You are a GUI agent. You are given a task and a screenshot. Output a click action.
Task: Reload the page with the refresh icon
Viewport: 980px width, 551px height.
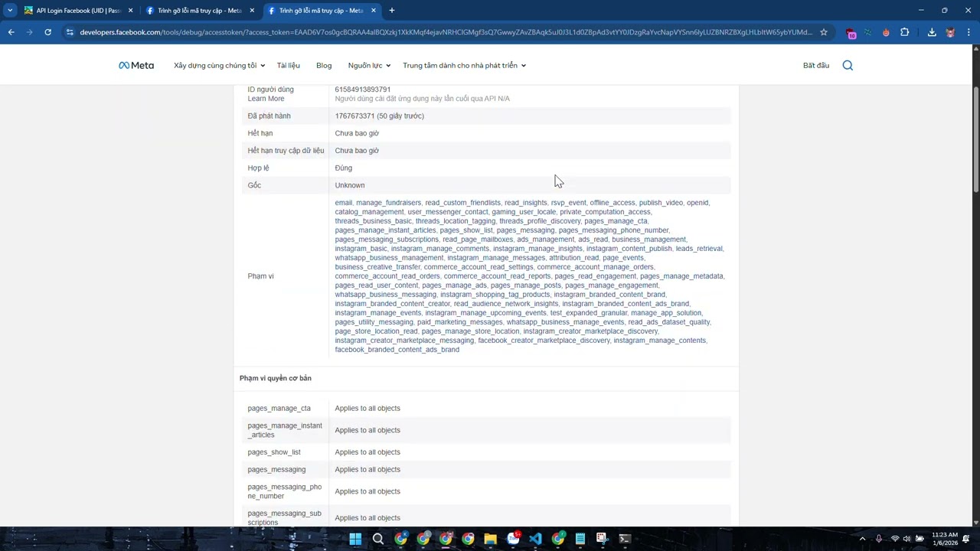click(x=47, y=32)
